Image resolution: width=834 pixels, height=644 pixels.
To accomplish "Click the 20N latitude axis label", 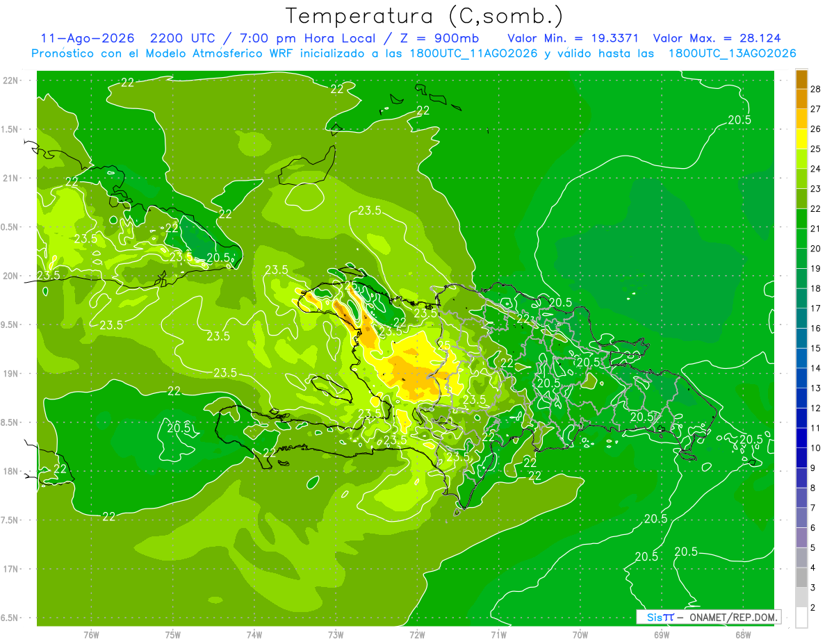I will coord(10,276).
